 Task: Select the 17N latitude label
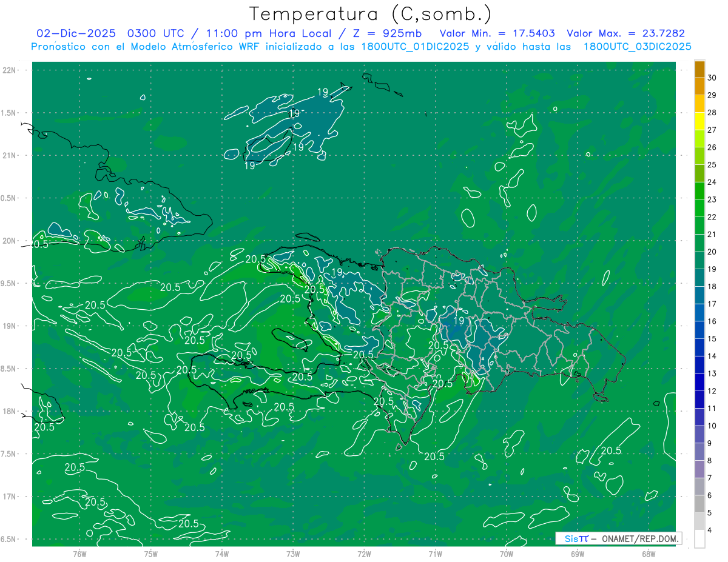(10, 497)
